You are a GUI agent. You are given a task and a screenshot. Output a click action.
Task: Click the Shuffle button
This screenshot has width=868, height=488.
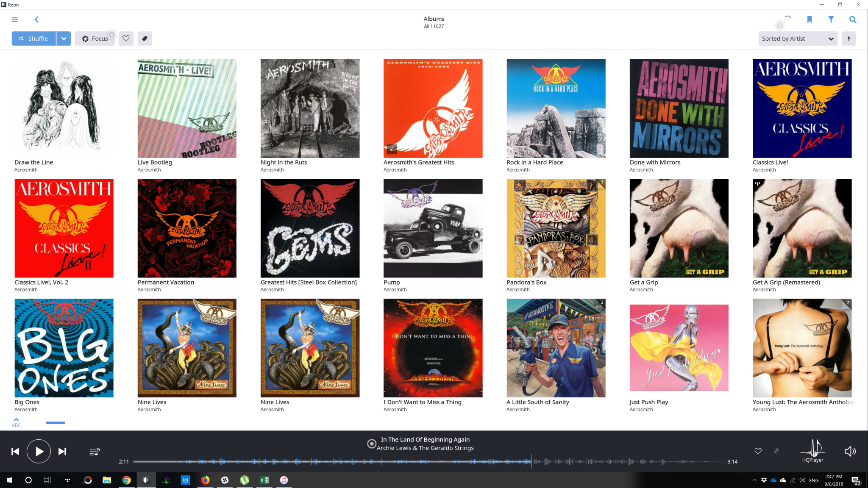point(33,39)
